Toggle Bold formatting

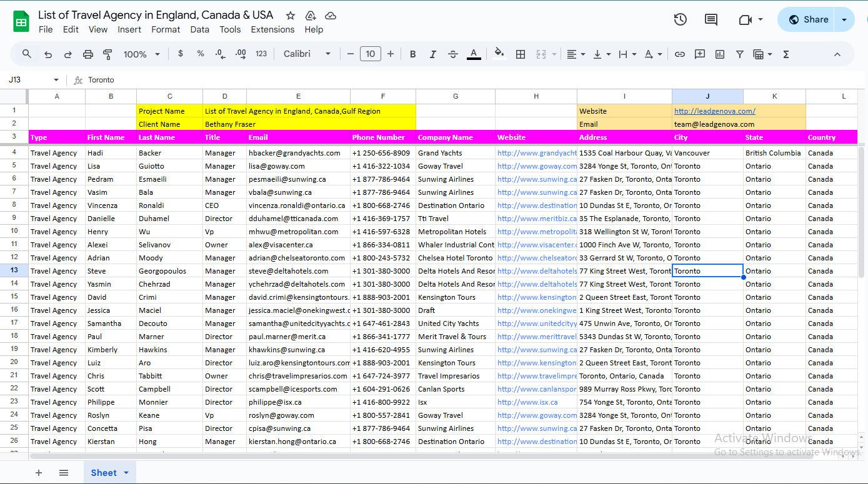[413, 54]
